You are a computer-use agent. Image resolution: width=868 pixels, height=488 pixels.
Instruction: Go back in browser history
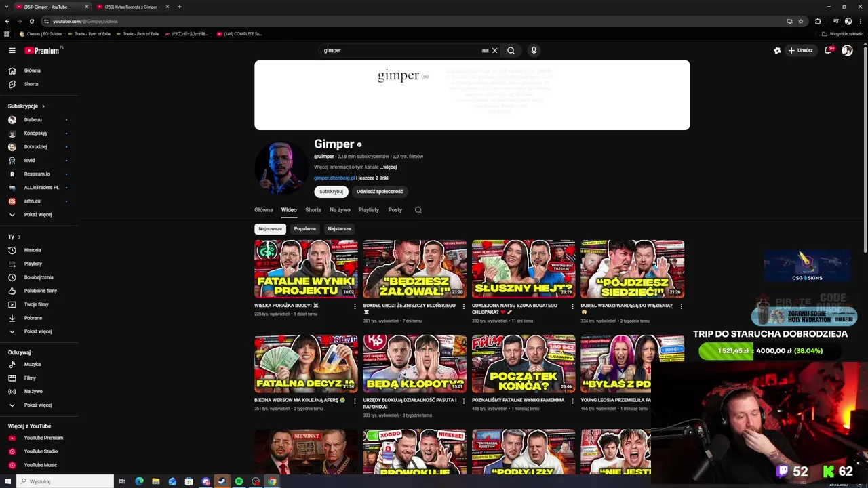(x=7, y=21)
